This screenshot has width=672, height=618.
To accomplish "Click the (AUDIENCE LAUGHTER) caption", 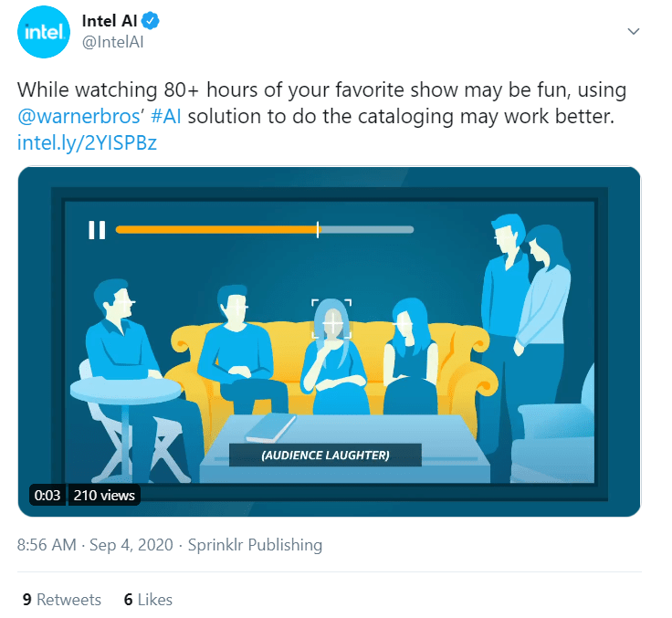I will point(325,456).
